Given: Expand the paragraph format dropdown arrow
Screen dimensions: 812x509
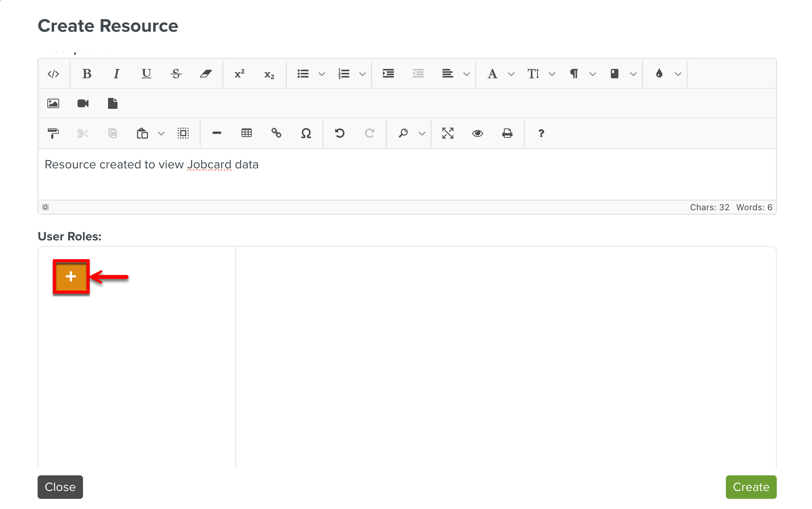Looking at the screenshot, I should 593,74.
